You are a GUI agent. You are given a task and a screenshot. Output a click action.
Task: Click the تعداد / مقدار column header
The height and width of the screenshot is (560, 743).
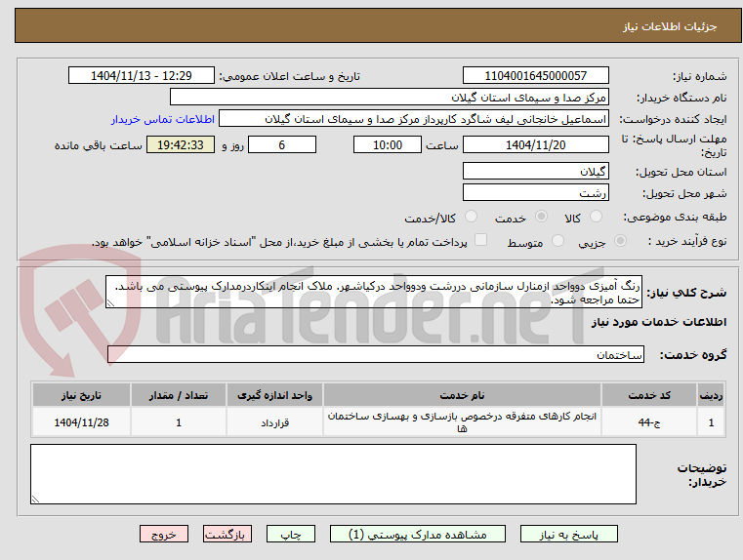pos(179,395)
